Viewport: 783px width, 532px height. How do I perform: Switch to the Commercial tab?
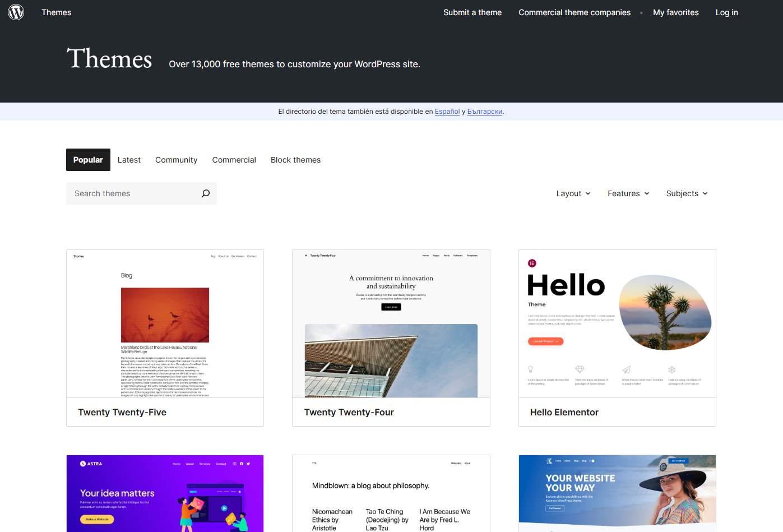coord(234,160)
